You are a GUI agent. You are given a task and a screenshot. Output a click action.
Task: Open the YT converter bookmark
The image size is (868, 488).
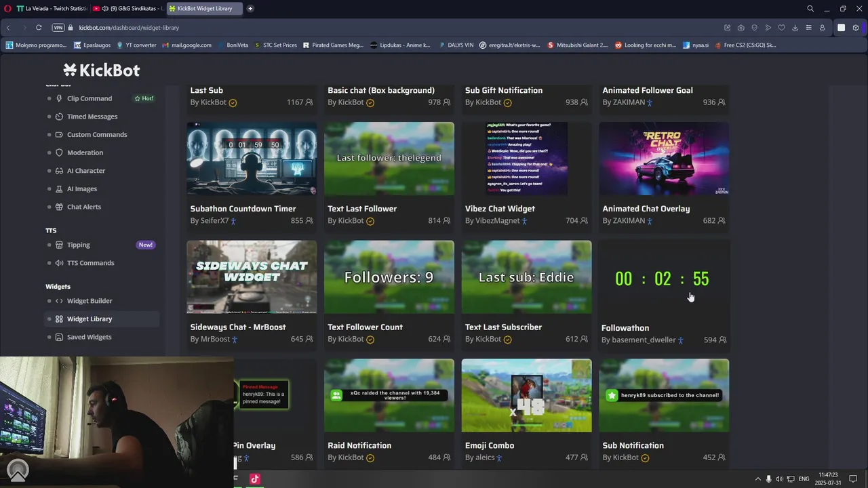(136, 45)
